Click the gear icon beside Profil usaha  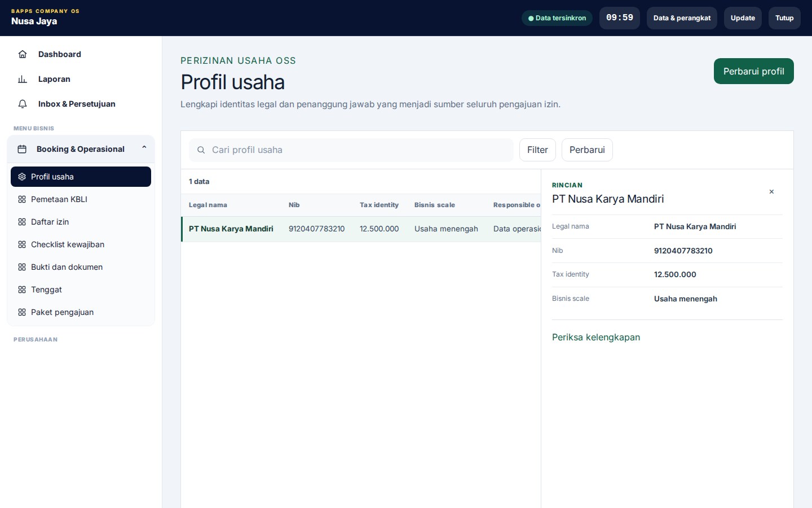(22, 177)
